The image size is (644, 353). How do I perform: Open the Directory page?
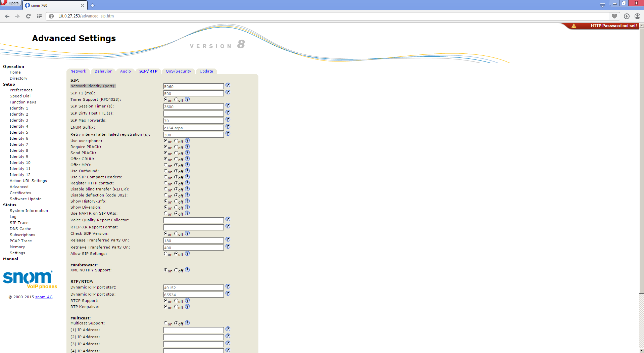click(x=18, y=78)
